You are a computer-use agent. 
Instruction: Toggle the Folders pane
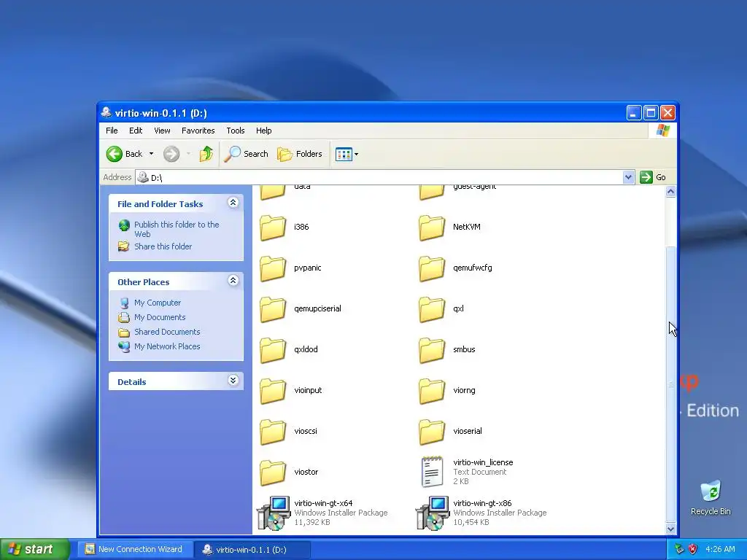point(300,154)
